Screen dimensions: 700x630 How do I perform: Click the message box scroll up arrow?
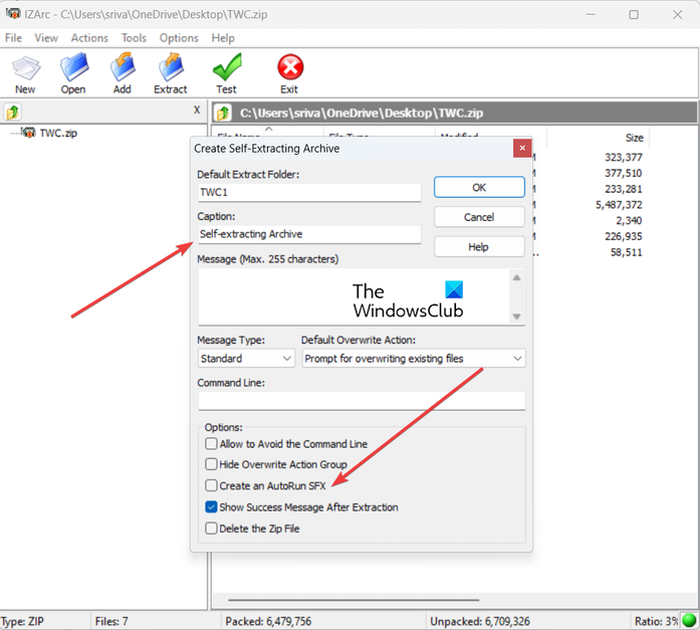pyautogui.click(x=517, y=278)
